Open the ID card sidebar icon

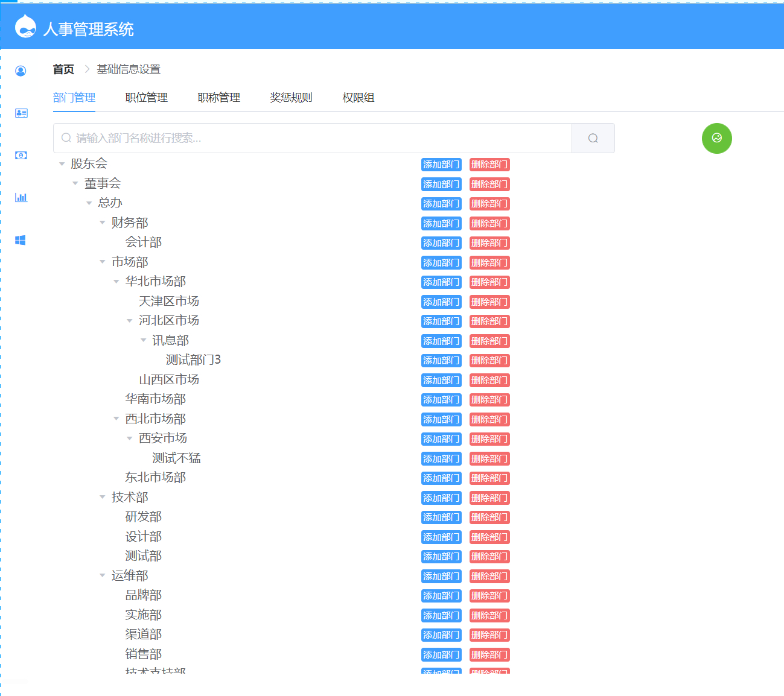click(21, 113)
